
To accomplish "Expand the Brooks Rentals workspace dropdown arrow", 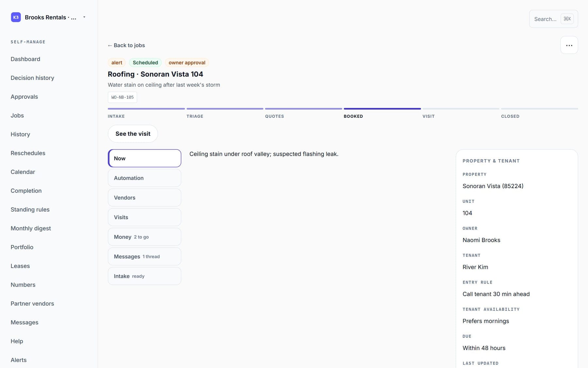I will tap(84, 17).
